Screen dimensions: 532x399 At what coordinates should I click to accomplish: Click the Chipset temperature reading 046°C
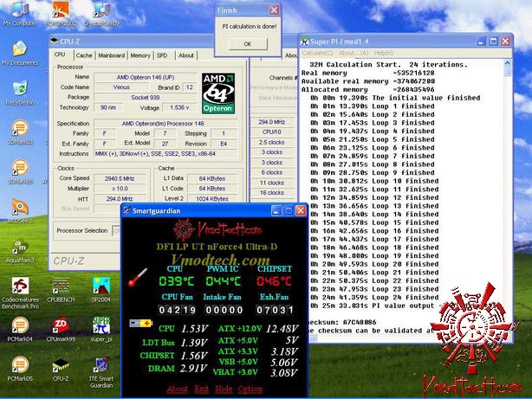(274, 281)
